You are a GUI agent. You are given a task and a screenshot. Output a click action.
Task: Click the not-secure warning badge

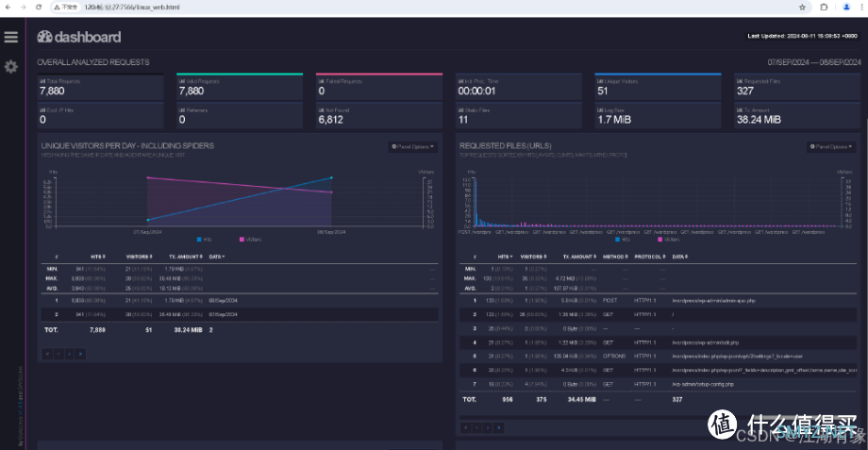(66, 8)
